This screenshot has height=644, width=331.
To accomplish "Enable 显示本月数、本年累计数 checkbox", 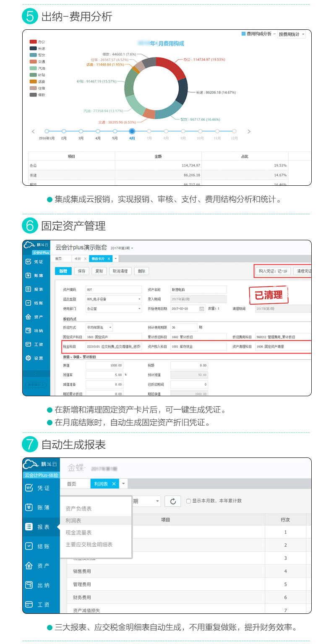I will coord(188,501).
